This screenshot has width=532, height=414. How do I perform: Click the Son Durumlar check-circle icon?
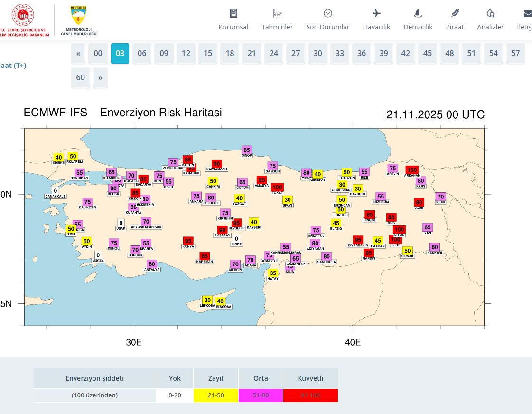pos(327,13)
